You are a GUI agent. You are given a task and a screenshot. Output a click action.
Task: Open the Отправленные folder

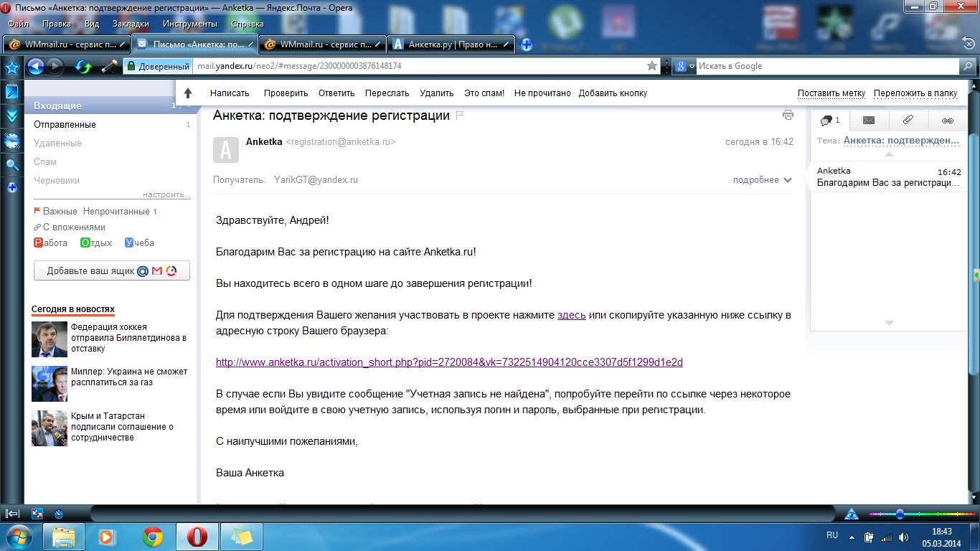tap(65, 125)
